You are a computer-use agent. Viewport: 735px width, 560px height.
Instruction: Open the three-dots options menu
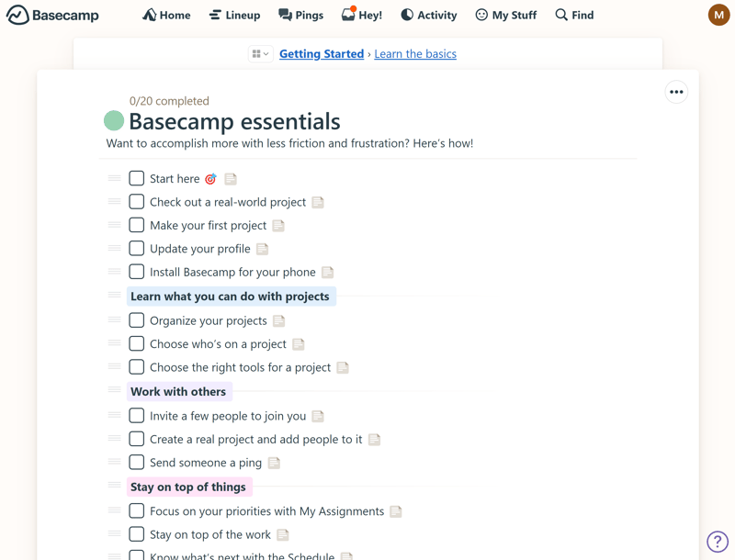tap(676, 92)
